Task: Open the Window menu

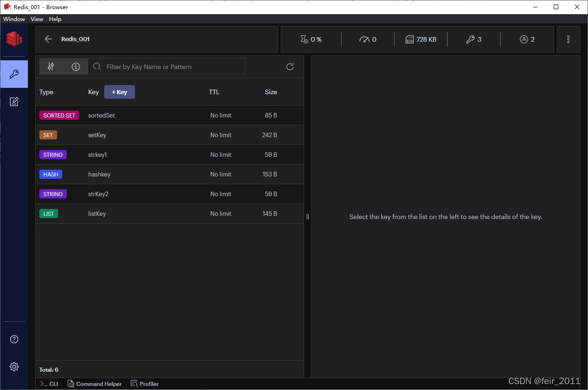Action: [14, 19]
